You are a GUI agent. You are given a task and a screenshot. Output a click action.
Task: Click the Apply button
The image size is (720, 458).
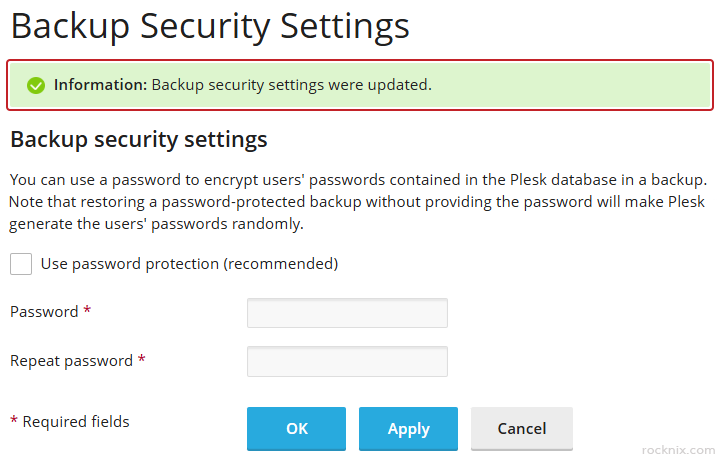408,429
